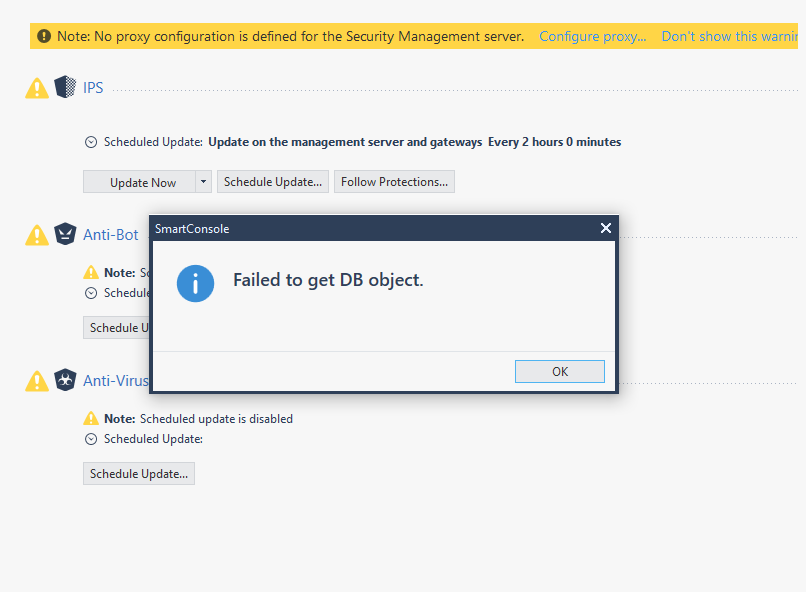Open the Update Now dropdown arrow

203,182
